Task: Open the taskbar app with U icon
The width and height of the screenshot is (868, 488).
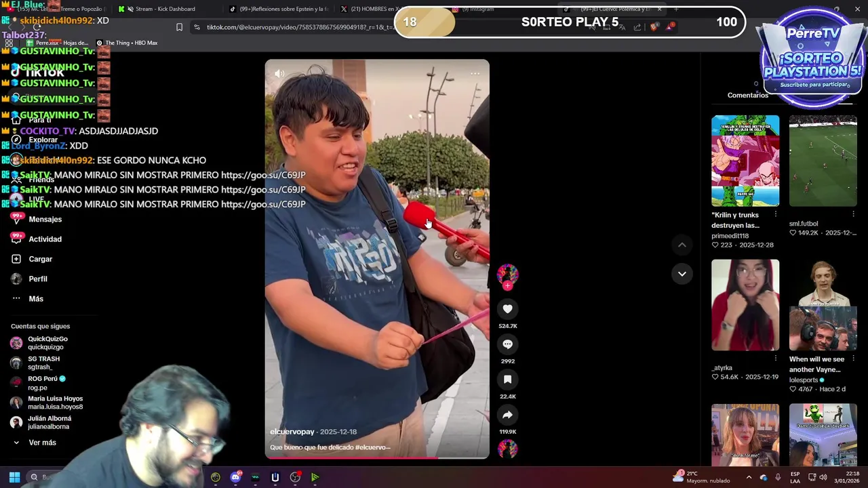Action: click(x=275, y=477)
